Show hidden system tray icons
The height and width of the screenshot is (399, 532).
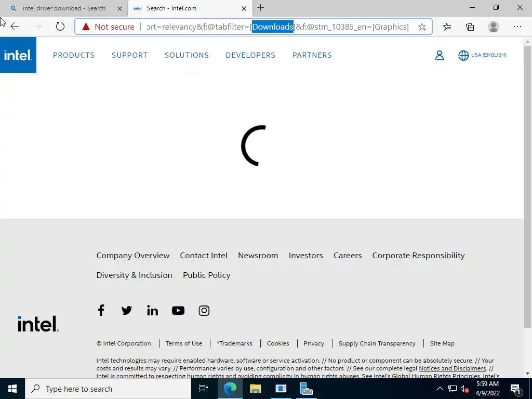pos(440,389)
